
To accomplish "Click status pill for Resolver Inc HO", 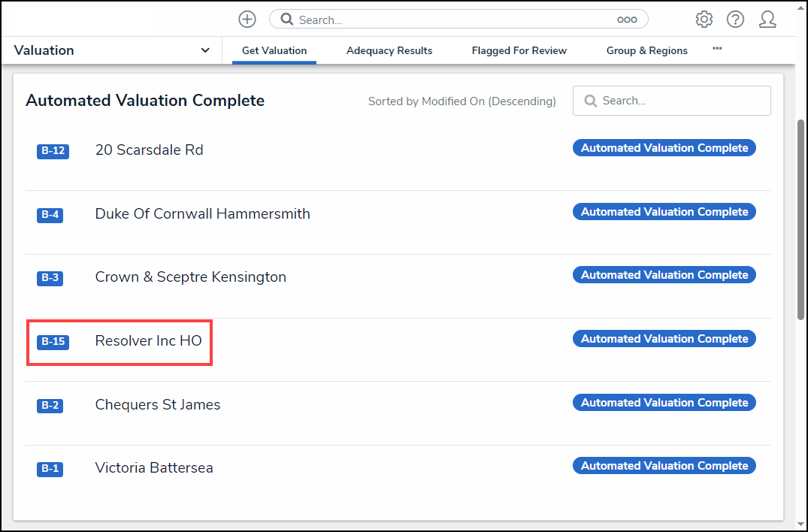I will [x=664, y=339].
